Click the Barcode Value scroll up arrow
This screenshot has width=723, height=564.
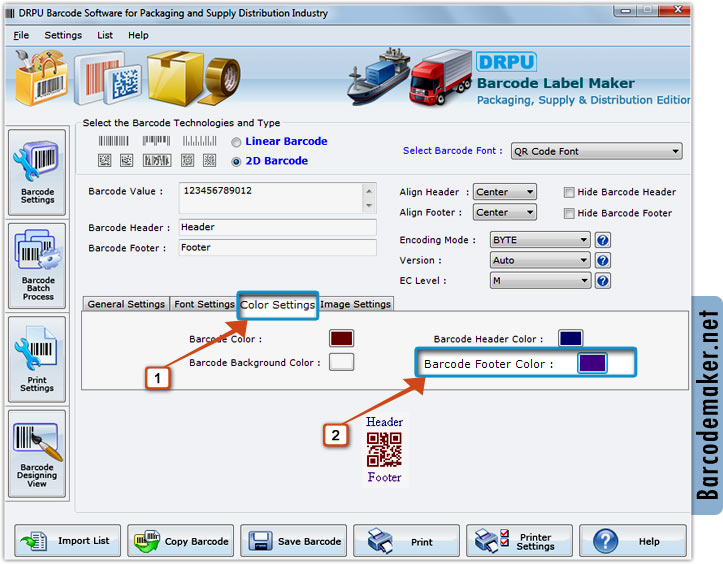click(369, 190)
